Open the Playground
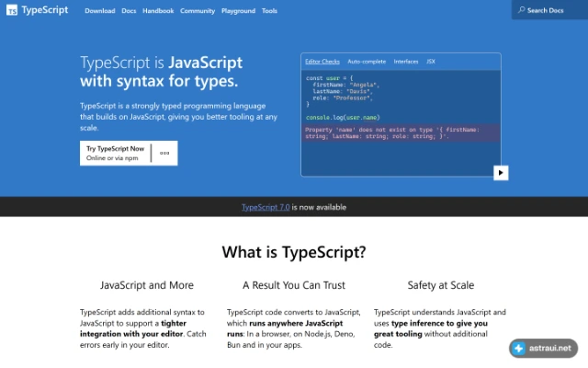588x368 pixels. [238, 11]
